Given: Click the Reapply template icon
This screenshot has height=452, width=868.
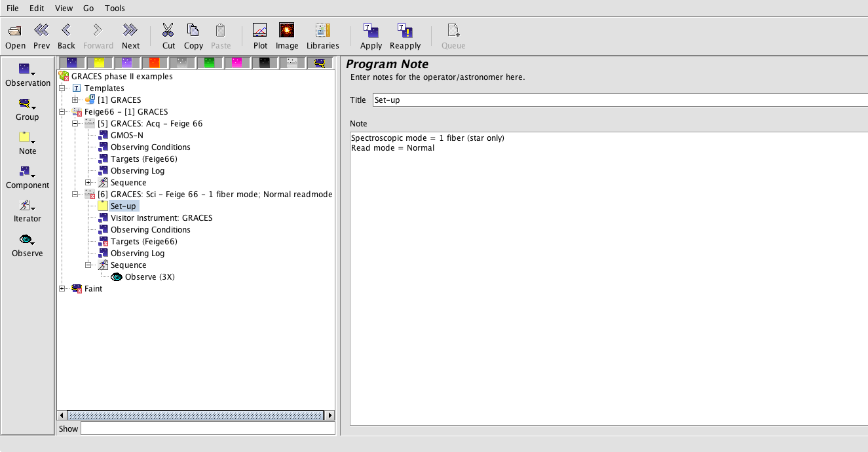Looking at the screenshot, I should point(405,36).
